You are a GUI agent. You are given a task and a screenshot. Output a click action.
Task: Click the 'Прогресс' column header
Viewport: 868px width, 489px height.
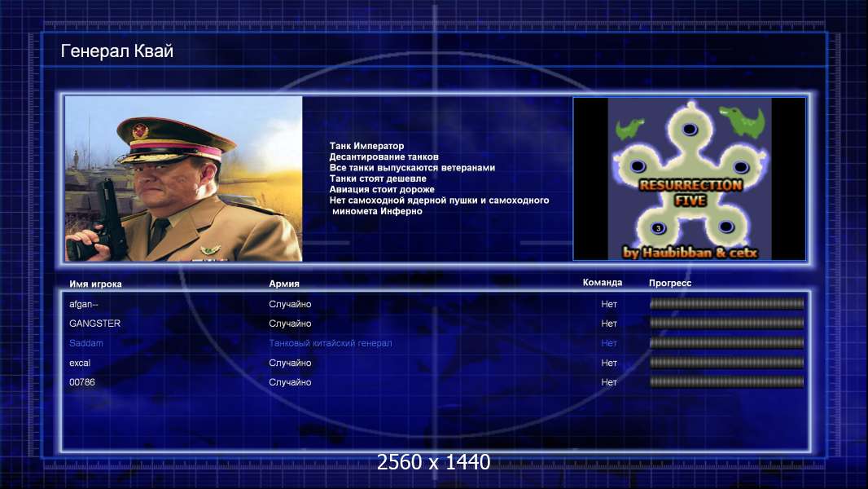pos(670,283)
